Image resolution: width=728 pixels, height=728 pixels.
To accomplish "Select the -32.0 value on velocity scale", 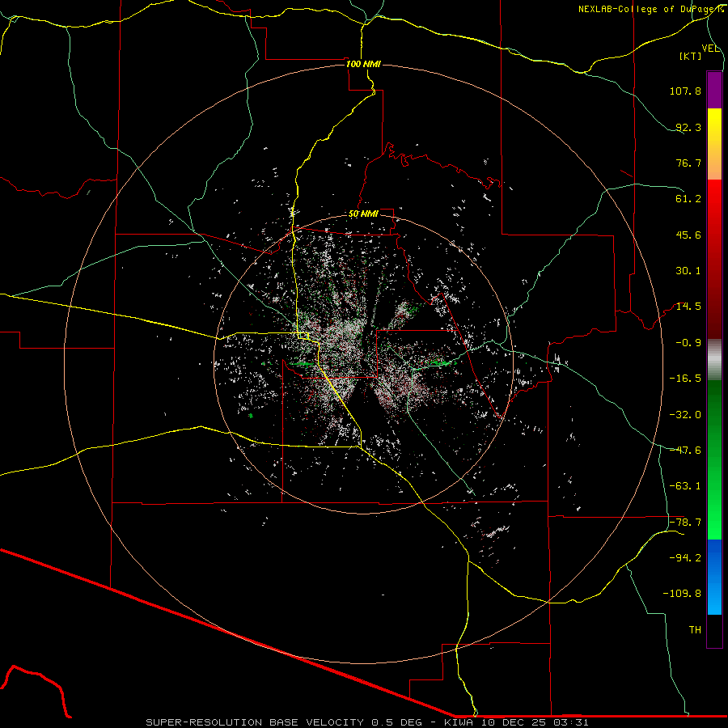I will coord(685,415).
